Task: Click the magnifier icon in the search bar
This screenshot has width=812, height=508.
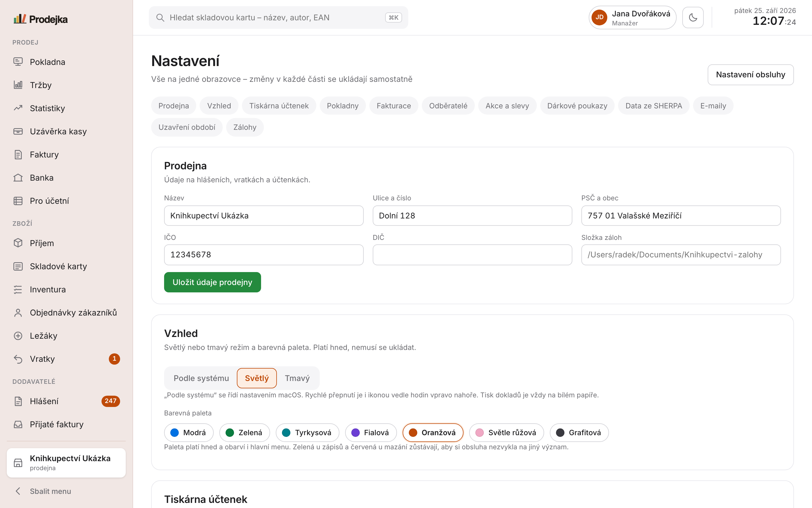Action: tap(160, 17)
